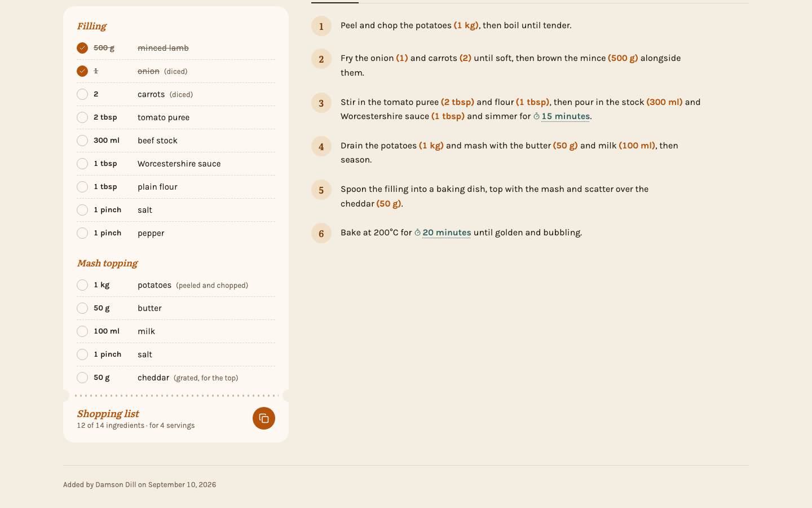Click "(grated, for the top)" cheddar note

coord(206,378)
